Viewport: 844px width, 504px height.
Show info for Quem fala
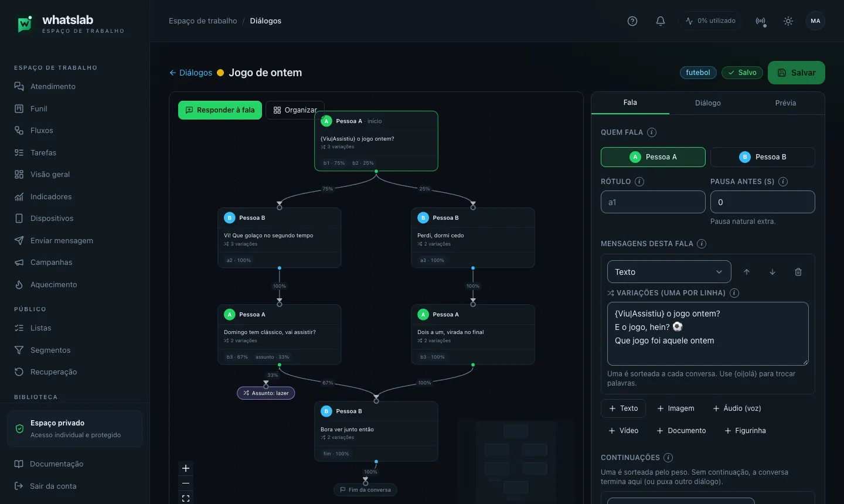click(652, 132)
